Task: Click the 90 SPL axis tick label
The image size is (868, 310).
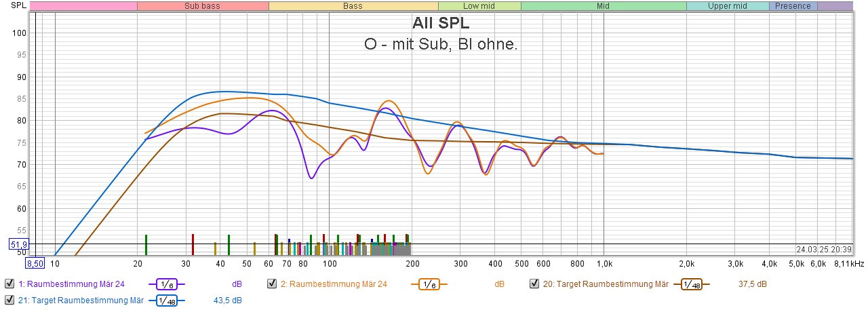Action: pos(20,77)
